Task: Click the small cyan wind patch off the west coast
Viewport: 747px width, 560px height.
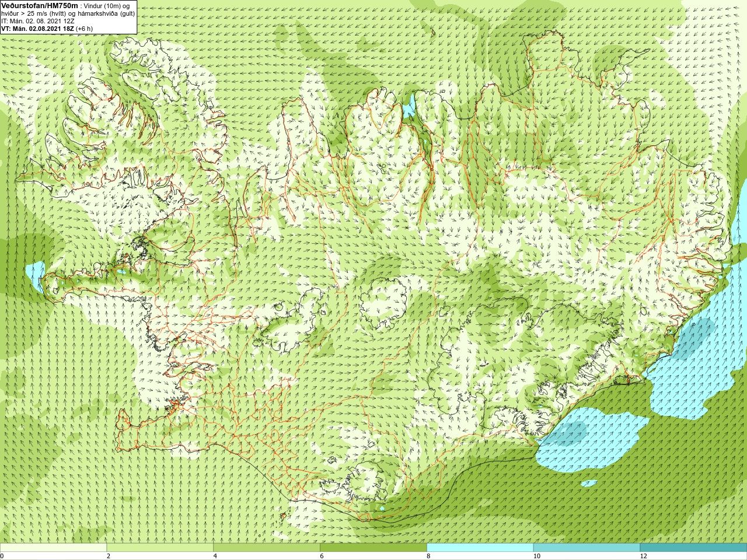Action: tap(36, 277)
